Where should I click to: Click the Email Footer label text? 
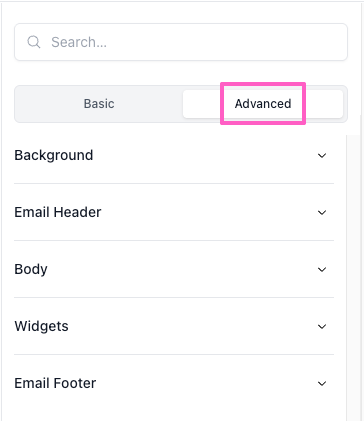click(x=55, y=383)
